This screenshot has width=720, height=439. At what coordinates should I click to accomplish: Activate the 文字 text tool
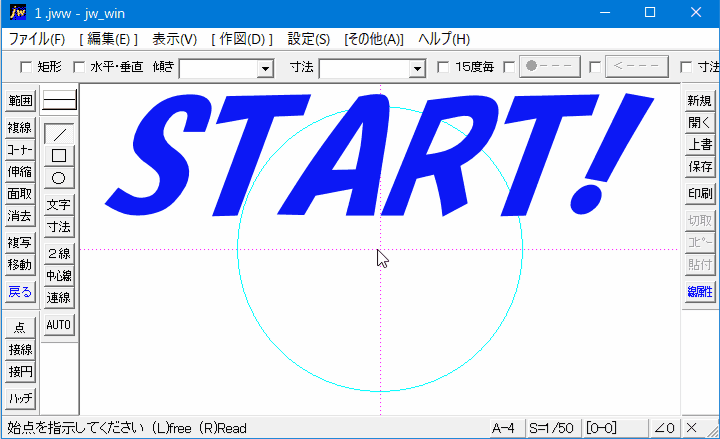pos(59,205)
